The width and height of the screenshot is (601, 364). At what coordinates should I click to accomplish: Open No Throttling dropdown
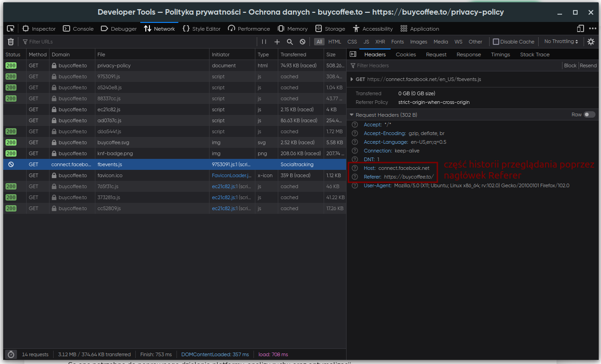pyautogui.click(x=561, y=42)
